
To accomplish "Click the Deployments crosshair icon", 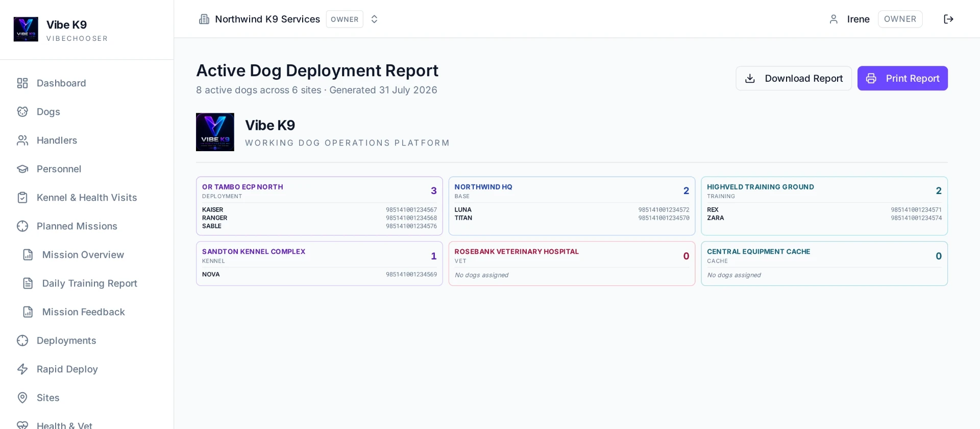I will 22,341.
